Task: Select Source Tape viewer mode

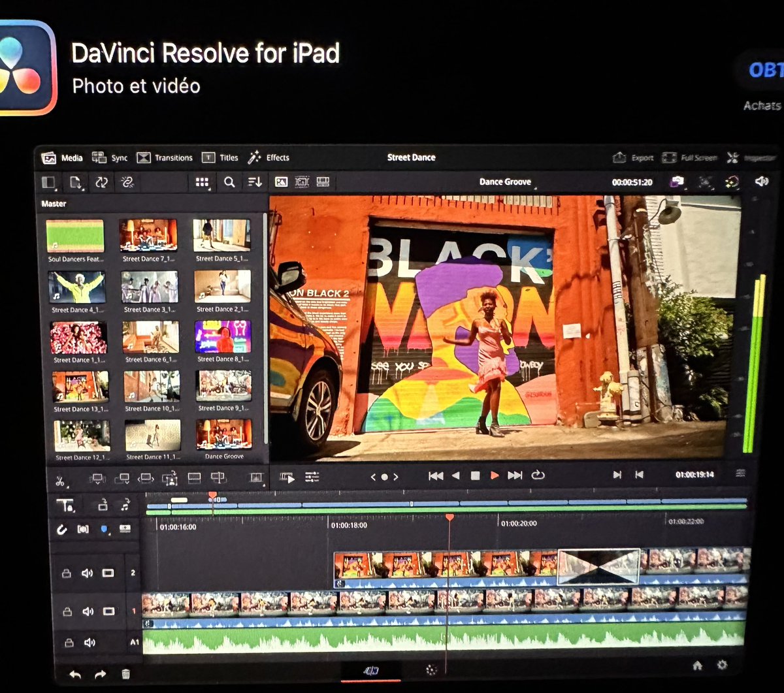Action: tap(302, 182)
